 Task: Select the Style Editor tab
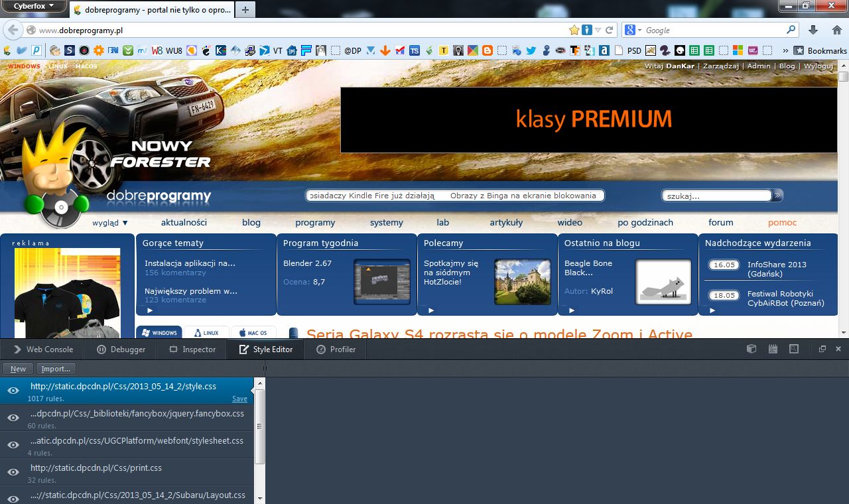tap(265, 349)
